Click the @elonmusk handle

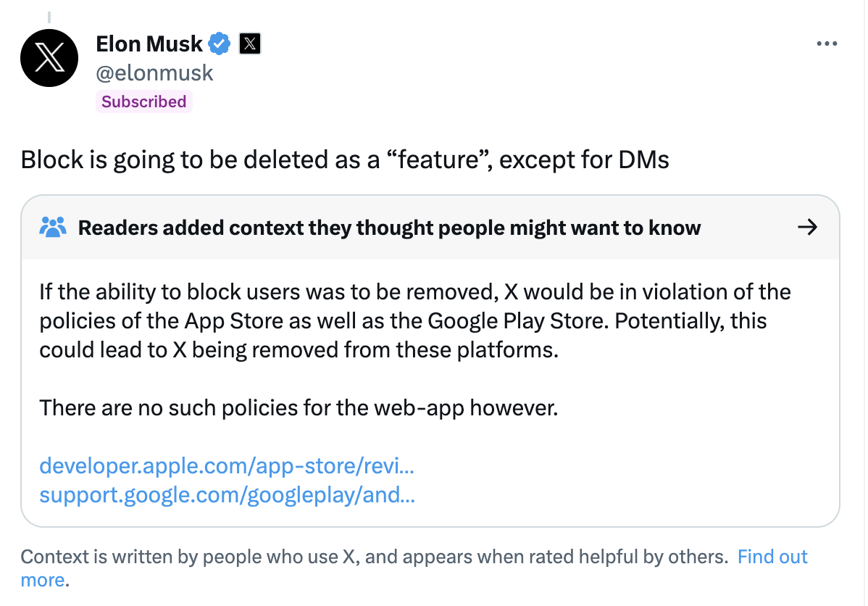154,72
